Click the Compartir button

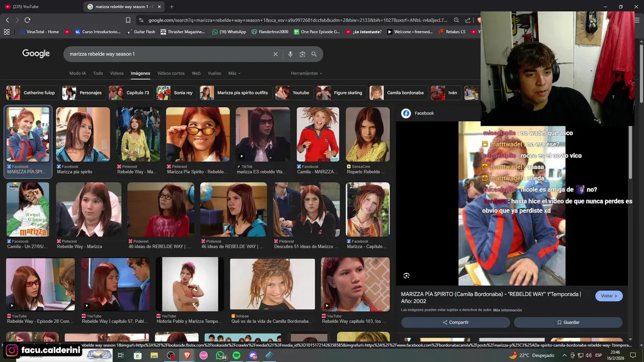[455, 322]
